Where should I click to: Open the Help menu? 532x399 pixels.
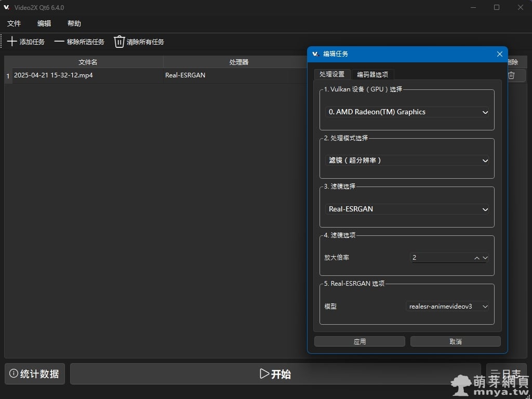(74, 23)
